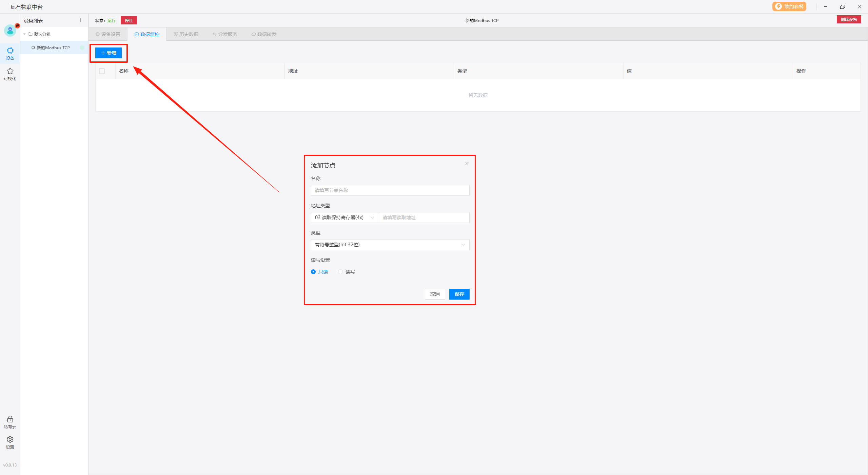
Task: Switch to the 历史数据 tab
Action: (x=186, y=34)
